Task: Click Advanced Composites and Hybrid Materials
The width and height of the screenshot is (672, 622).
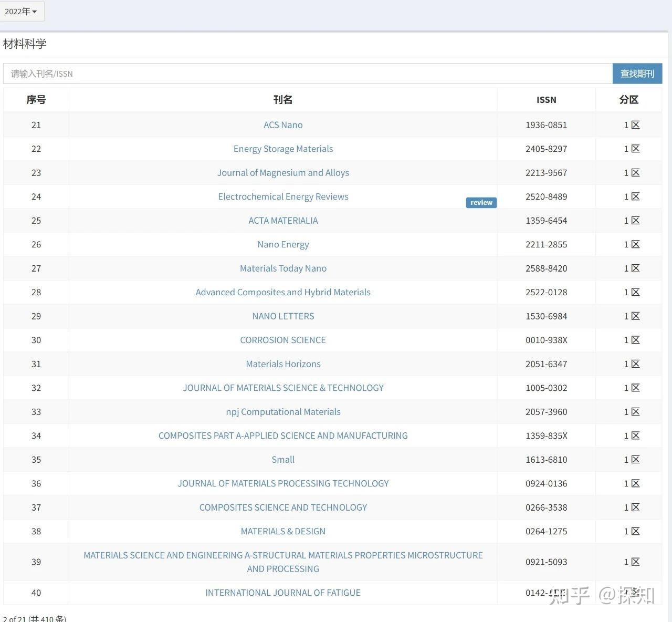Action: coord(283,292)
